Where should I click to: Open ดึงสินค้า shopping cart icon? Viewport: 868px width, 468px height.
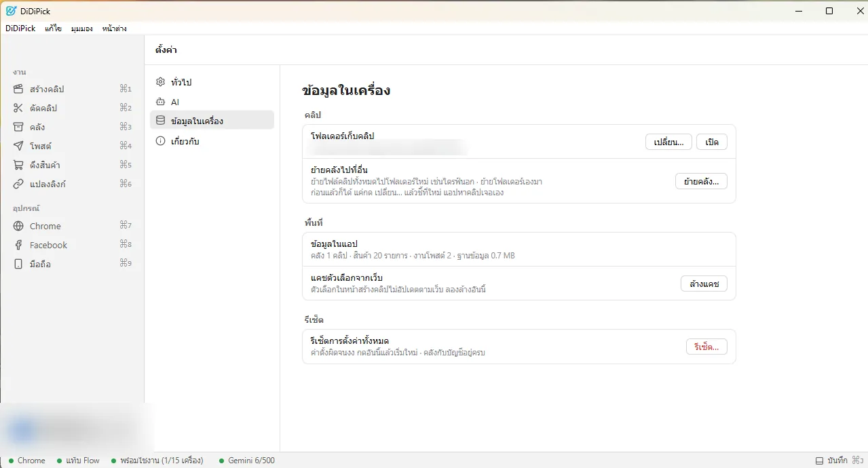18,165
